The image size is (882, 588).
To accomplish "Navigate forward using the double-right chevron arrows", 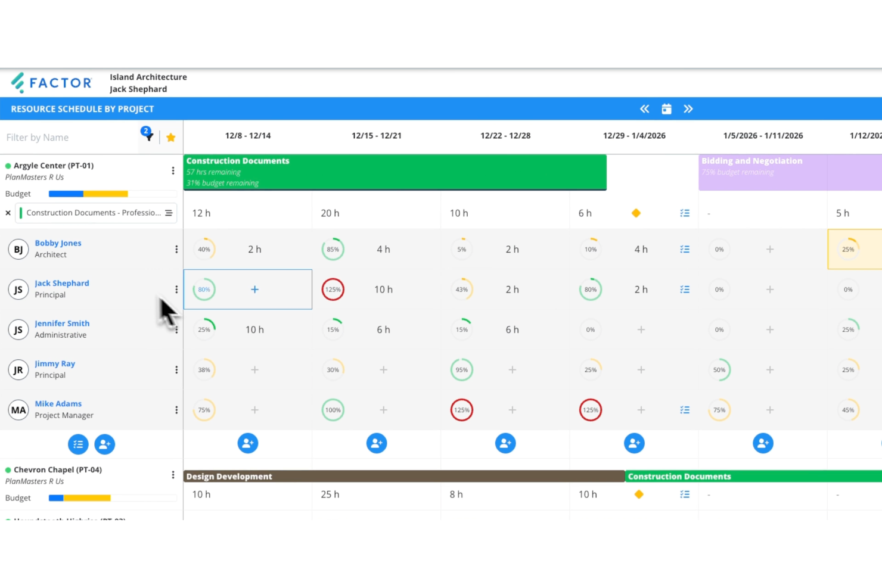I will (689, 108).
